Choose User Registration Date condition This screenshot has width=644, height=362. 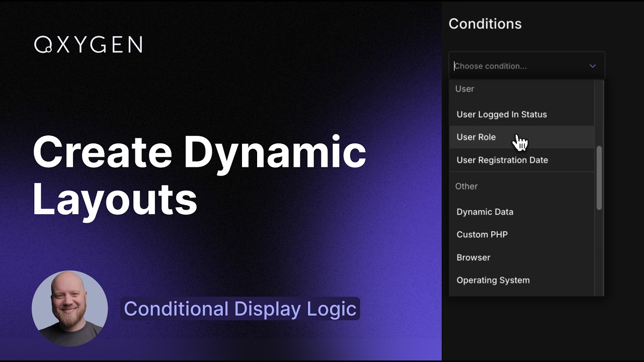tap(521, 160)
